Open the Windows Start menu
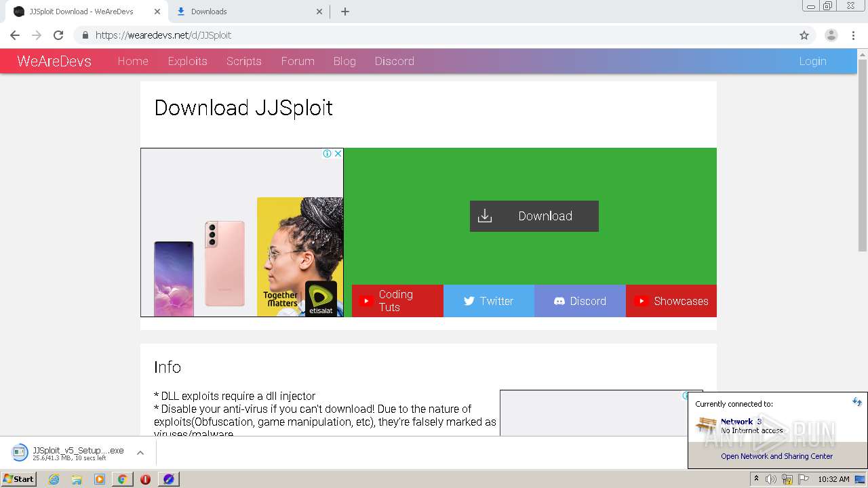Image resolution: width=868 pixels, height=488 pixels. (x=18, y=479)
